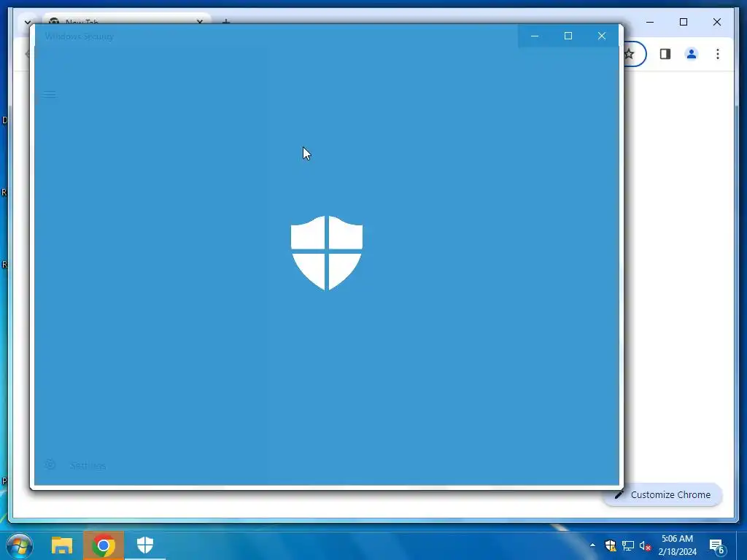Minimize the Windows Security window
The image size is (747, 560).
(x=535, y=36)
